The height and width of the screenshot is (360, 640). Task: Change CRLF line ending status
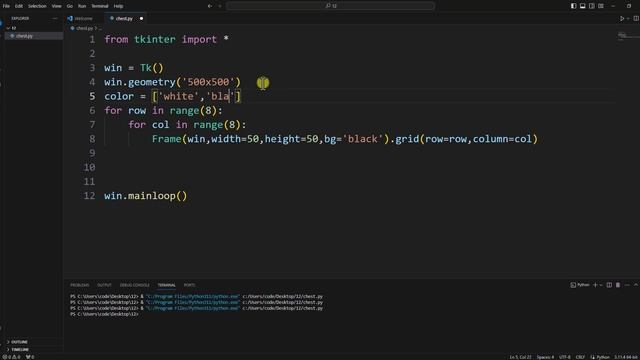(580, 357)
